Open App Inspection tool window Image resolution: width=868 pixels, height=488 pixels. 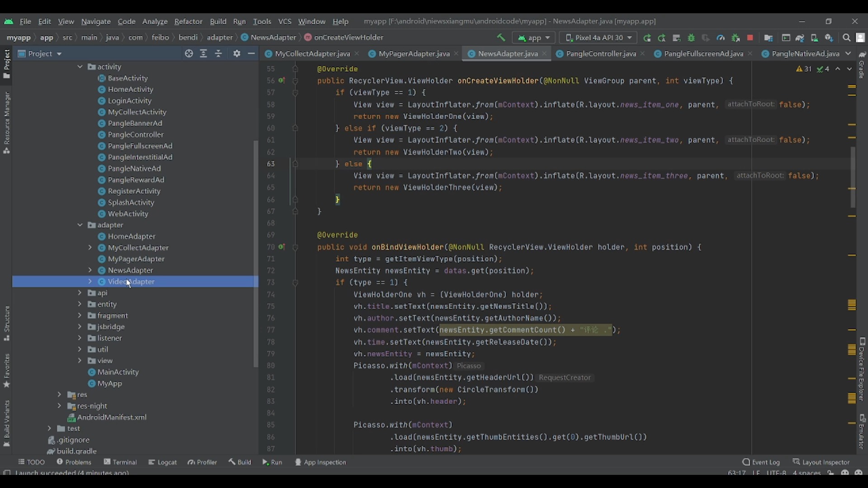click(320, 462)
